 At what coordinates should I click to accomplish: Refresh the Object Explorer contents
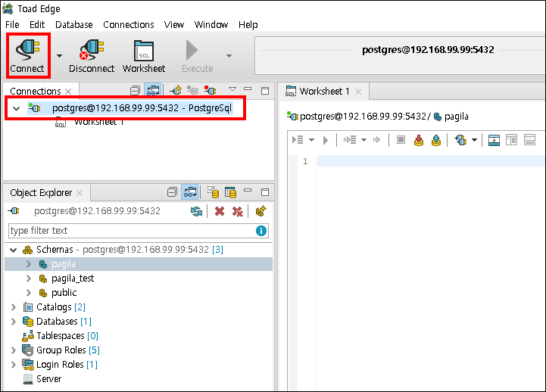196,211
